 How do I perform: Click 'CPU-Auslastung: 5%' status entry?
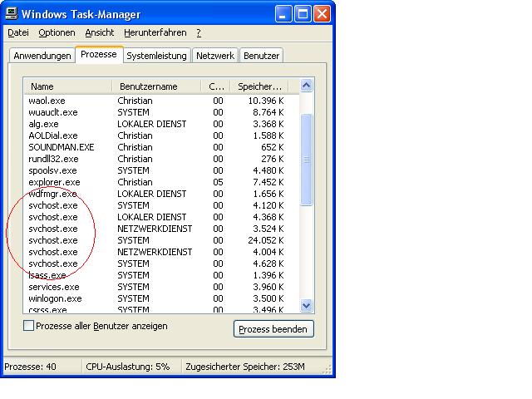click(128, 367)
